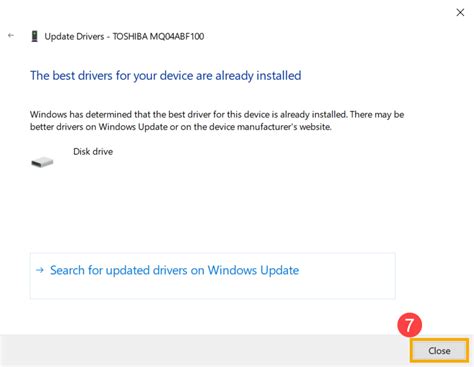This screenshot has width=474, height=367.
Task: Go back using the left arrow icon
Action: click(x=11, y=35)
